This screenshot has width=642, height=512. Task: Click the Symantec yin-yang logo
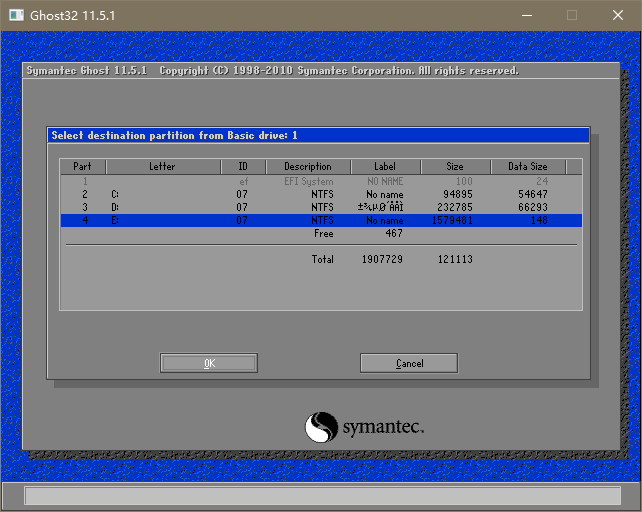(x=322, y=427)
